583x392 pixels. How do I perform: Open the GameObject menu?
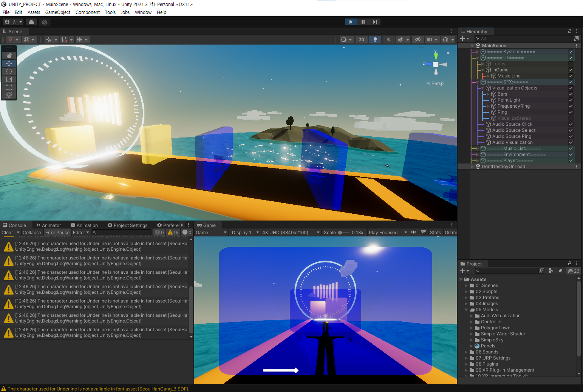pyautogui.click(x=58, y=12)
